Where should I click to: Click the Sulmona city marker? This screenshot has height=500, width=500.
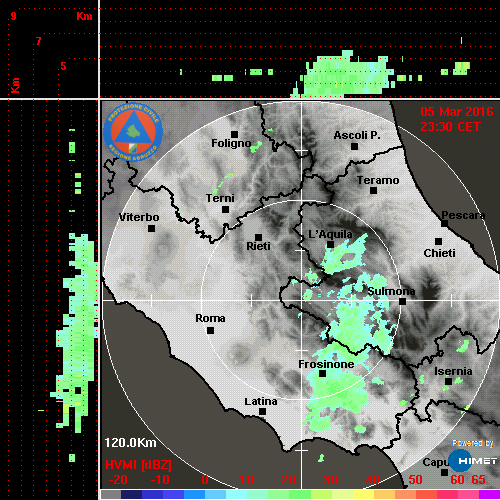pyautogui.click(x=402, y=301)
